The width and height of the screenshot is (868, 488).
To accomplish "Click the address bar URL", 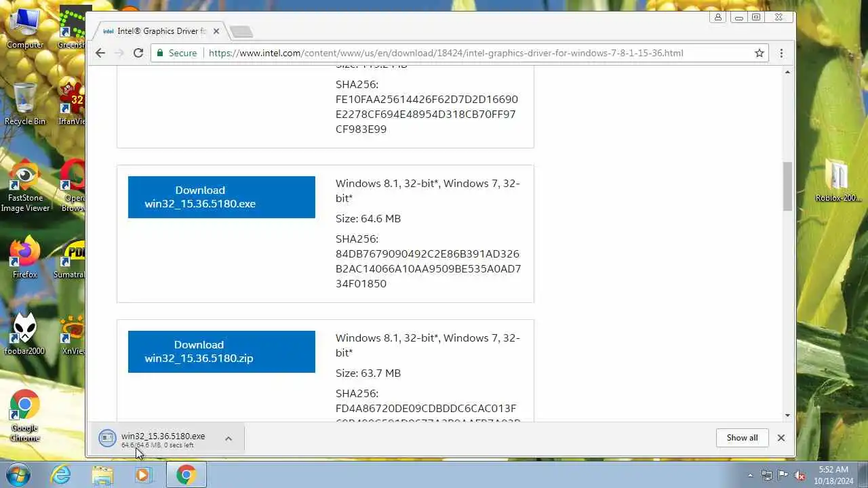I will point(446,53).
